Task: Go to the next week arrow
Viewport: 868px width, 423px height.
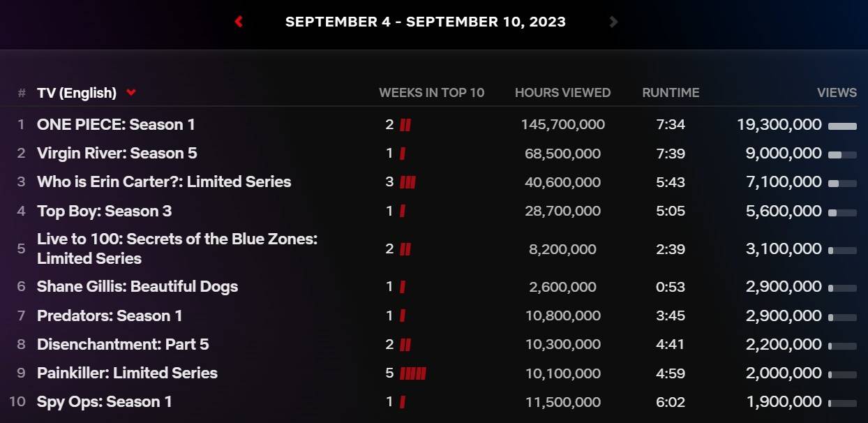Action: (613, 22)
